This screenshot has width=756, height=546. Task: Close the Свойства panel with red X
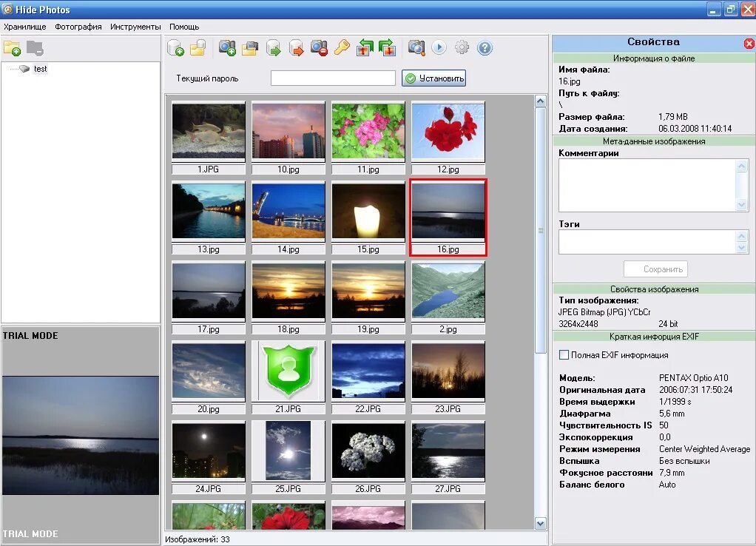(x=749, y=44)
